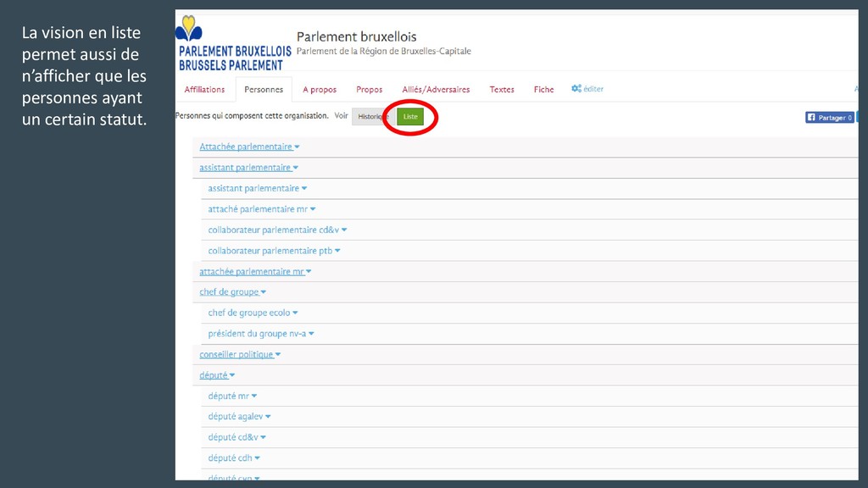Click the Historique view button

click(373, 116)
